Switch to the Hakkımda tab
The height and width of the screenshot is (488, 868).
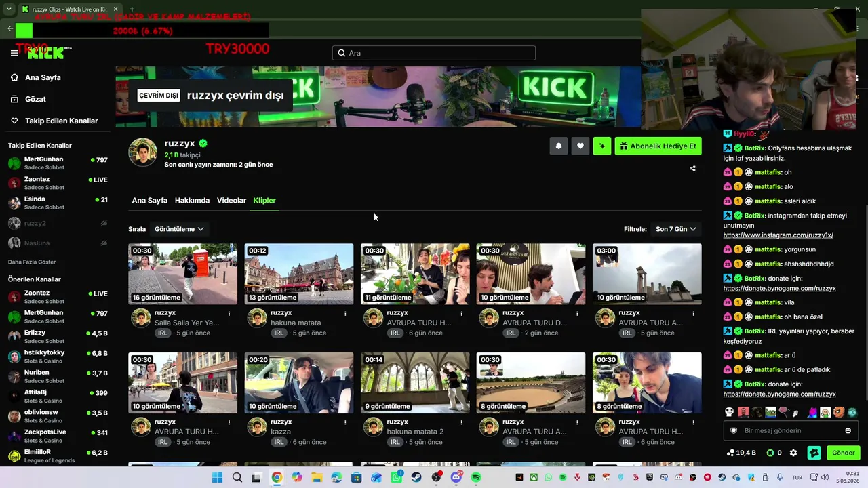(x=192, y=201)
